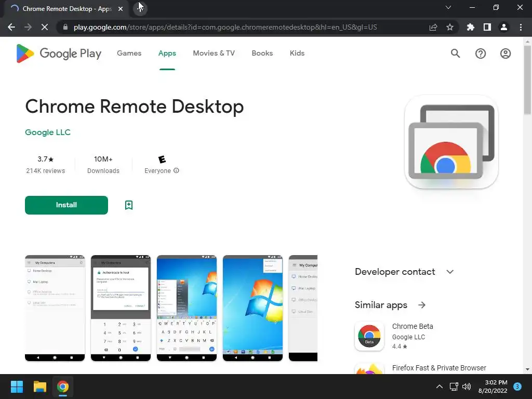Open the Extensions puzzle icon
This screenshot has width=532, height=399.
(470, 27)
